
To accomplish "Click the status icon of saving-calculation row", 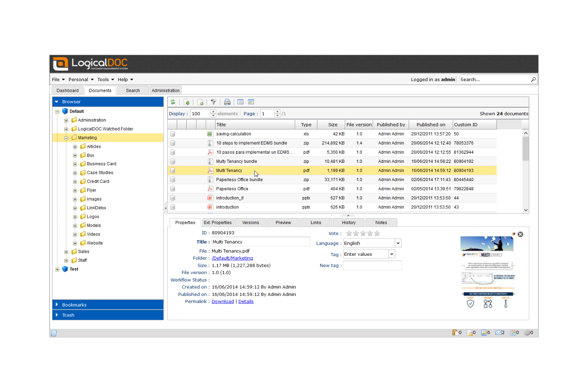I will pyautogui.click(x=173, y=134).
